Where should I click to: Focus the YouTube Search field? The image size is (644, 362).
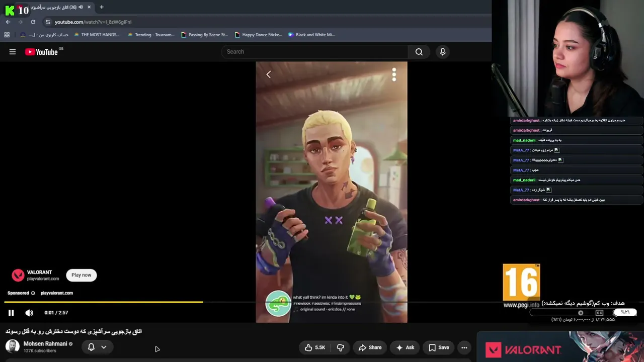(x=314, y=52)
